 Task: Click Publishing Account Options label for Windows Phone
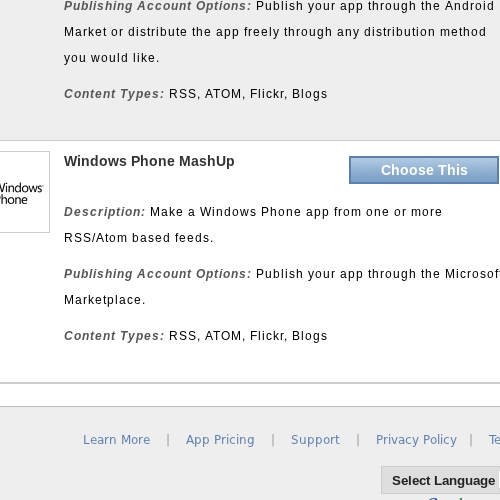[158, 274]
